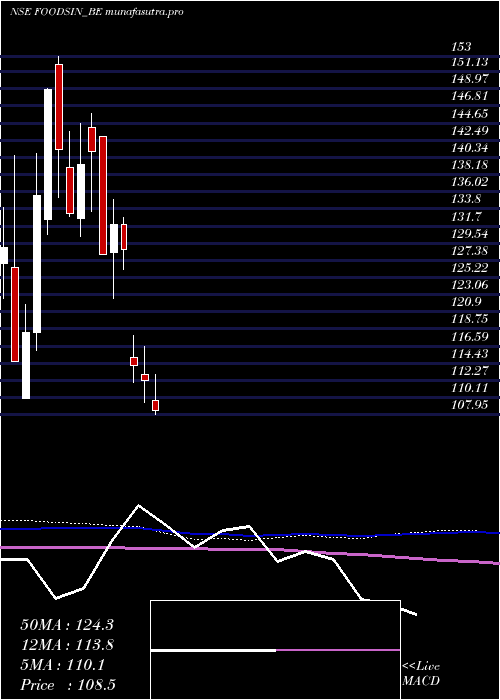Click the 153 price axis label
This screenshot has height=700, width=500.
coord(462,46)
